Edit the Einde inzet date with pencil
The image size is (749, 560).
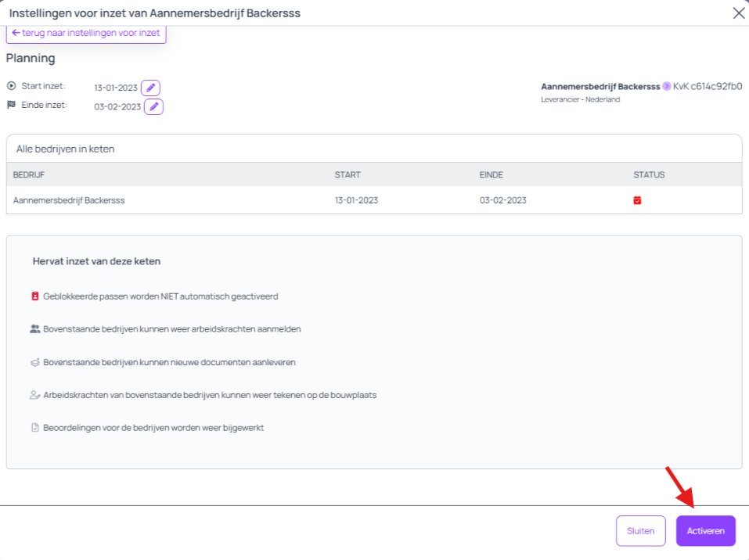(154, 106)
